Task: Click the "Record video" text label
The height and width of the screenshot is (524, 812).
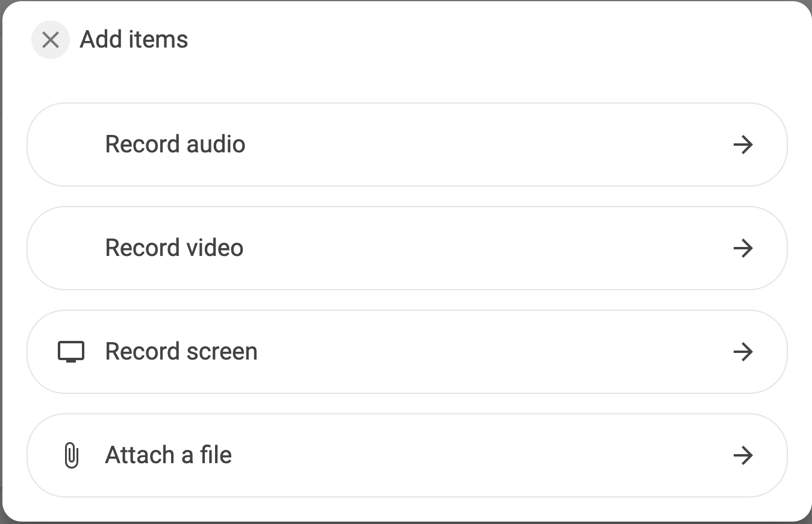Action: pyautogui.click(x=175, y=248)
